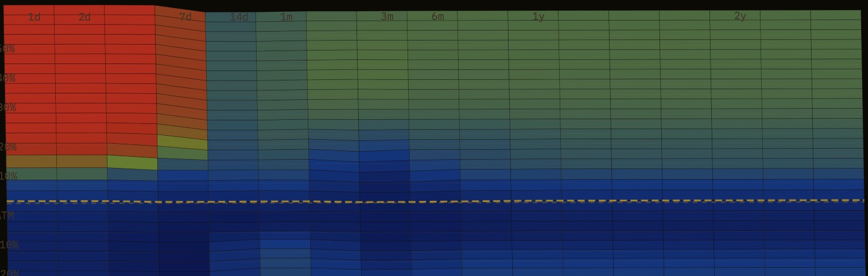Viewport: 868px width, 276px height.
Task: Click the 7d tenor label
Action: pos(186,17)
